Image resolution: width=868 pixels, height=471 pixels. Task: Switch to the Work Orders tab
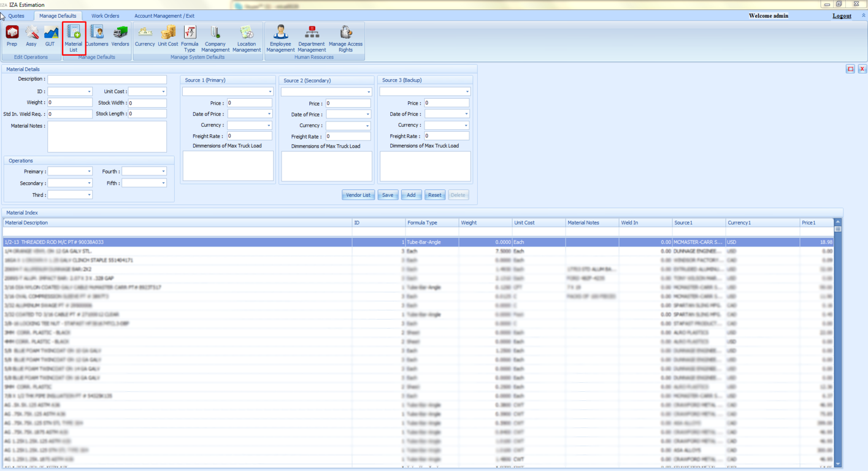tap(105, 16)
